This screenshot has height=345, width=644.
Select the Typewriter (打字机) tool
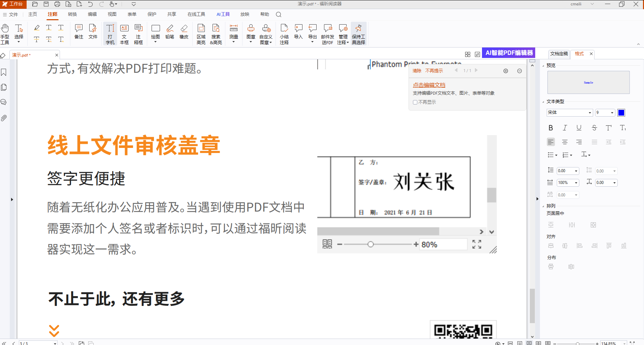point(110,34)
